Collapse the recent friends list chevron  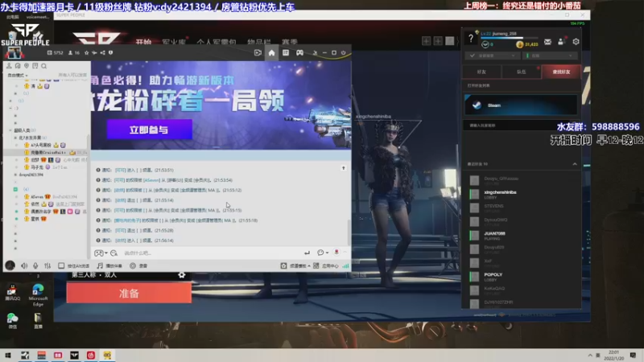pyautogui.click(x=575, y=164)
